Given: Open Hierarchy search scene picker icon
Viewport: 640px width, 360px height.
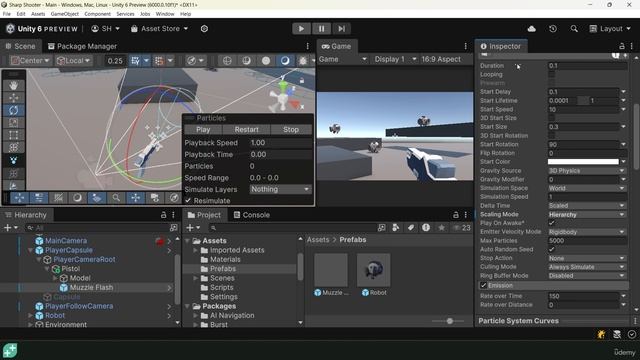Looking at the screenshot, I should [x=173, y=228].
